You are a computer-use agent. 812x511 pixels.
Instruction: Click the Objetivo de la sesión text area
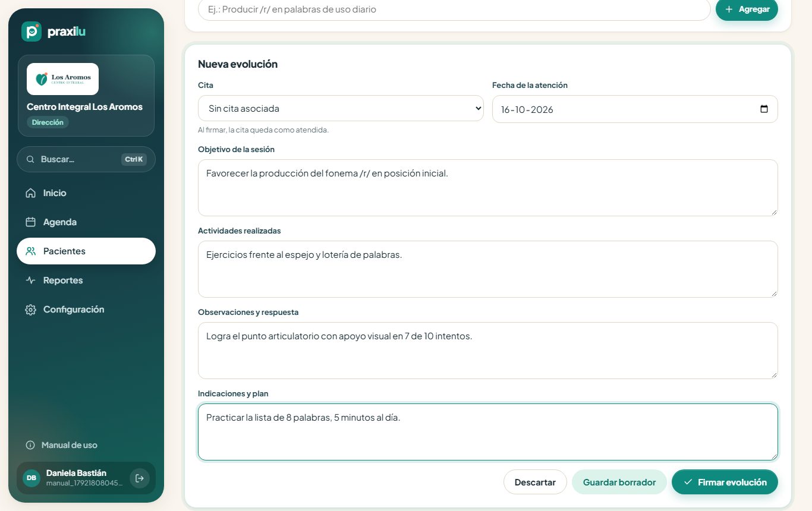[x=488, y=188]
